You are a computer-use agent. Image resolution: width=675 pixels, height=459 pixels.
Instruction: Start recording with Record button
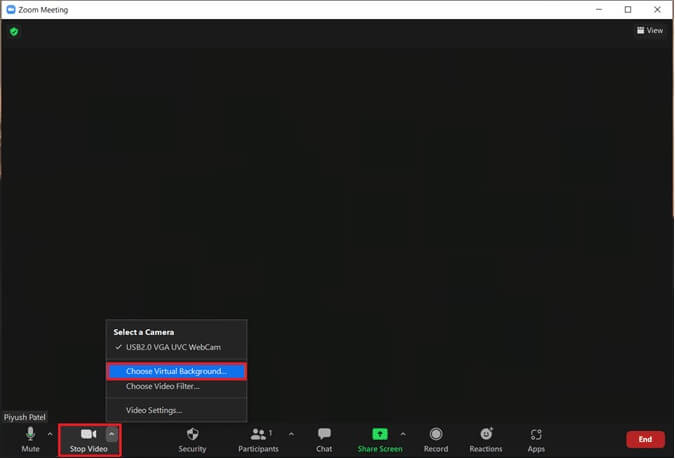click(436, 439)
